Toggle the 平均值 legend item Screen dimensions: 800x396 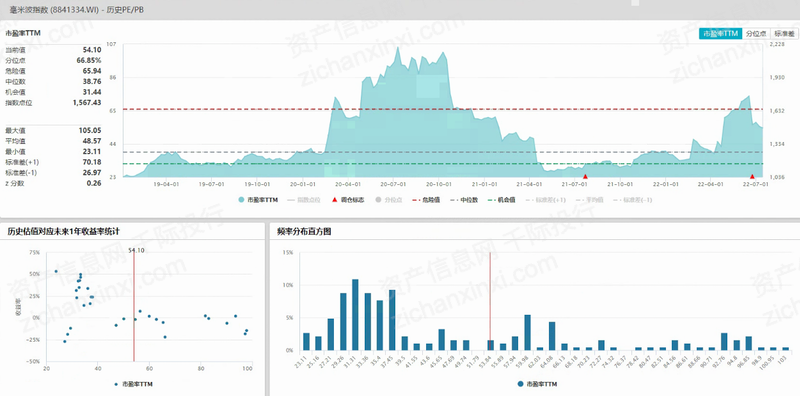click(x=589, y=200)
